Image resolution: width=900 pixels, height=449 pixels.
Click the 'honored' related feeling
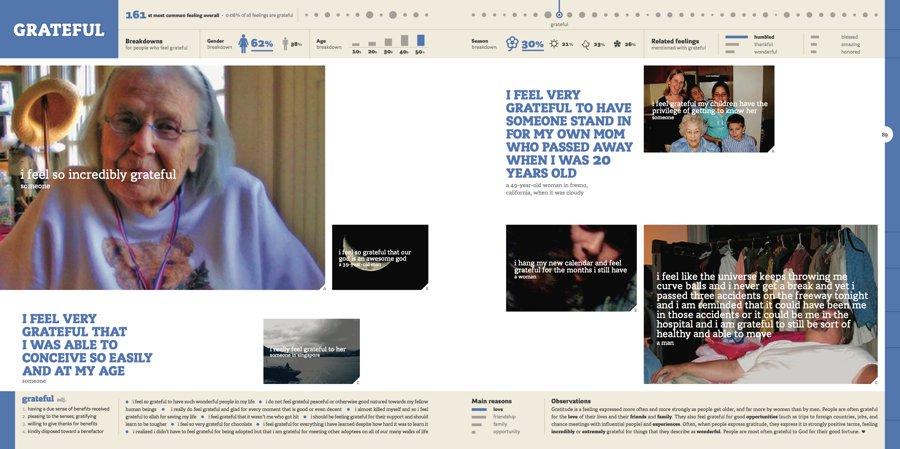click(849, 51)
